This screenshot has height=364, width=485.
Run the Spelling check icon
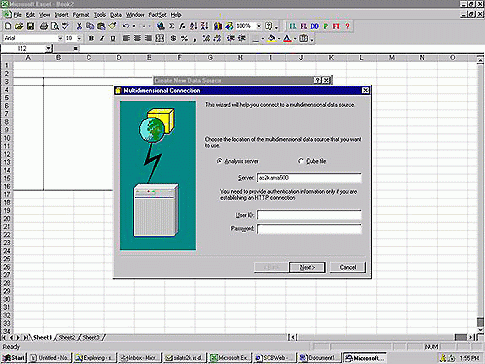point(66,26)
